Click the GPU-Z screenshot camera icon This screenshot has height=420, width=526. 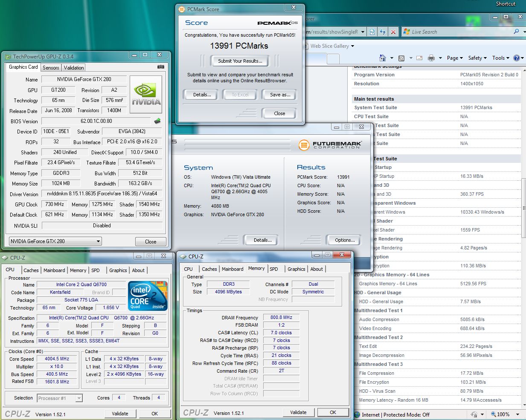(161, 67)
